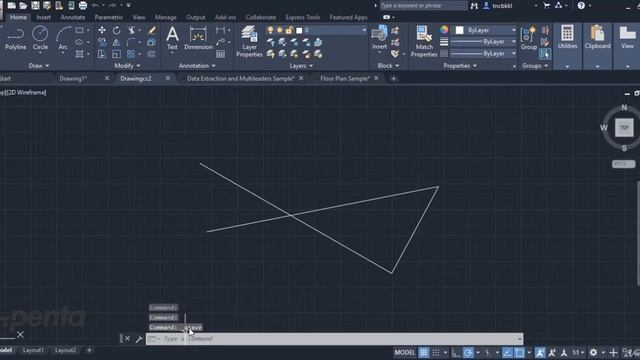Toggle ortho mode in status bar
This screenshot has width=640, height=360.
(x=456, y=352)
